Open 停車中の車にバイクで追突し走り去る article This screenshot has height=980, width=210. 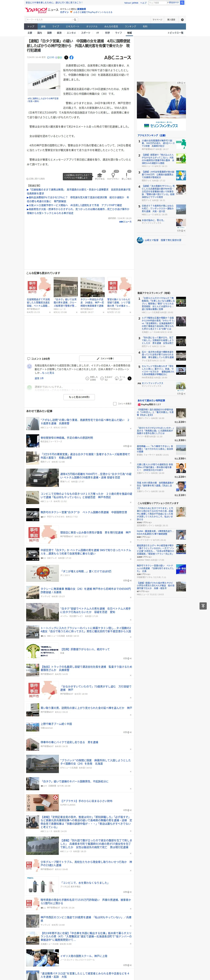pyautogui.click(x=69, y=742)
